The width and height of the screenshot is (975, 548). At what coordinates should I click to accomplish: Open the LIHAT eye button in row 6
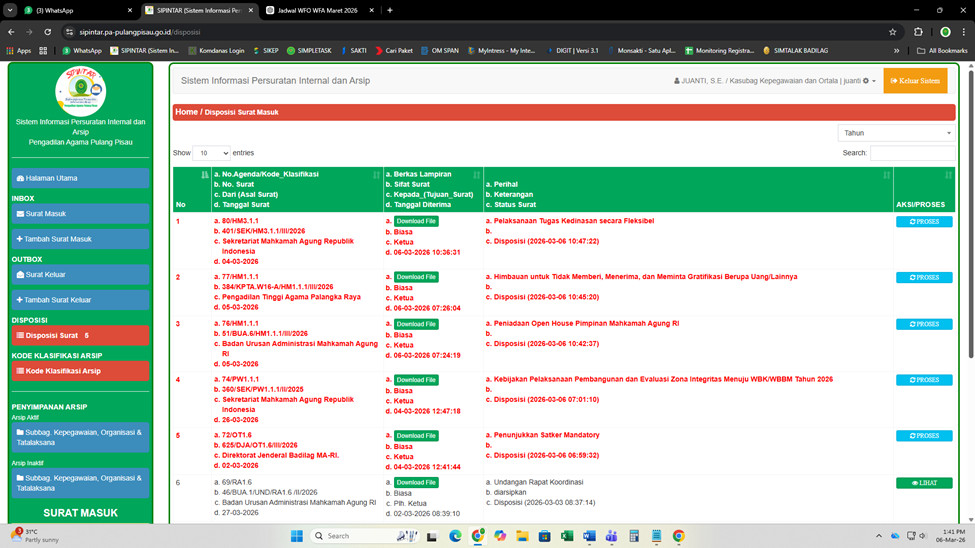tap(924, 483)
